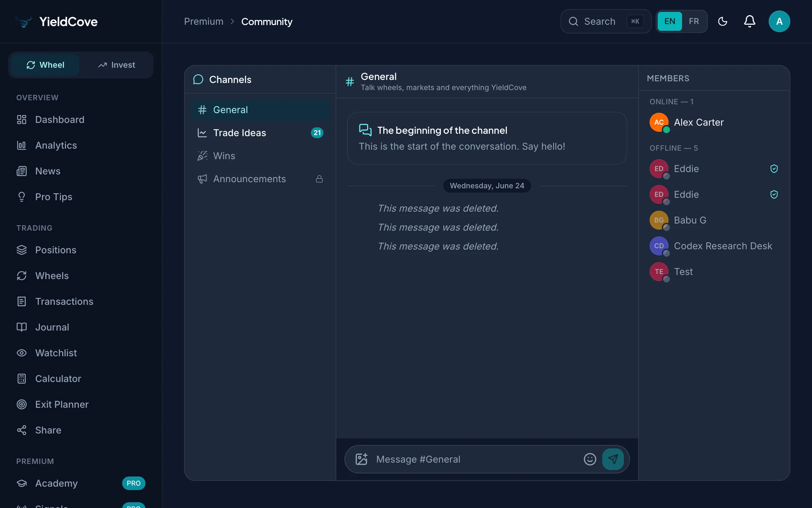Click the BG avatar for Babu G
The width and height of the screenshot is (812, 508).
659,220
